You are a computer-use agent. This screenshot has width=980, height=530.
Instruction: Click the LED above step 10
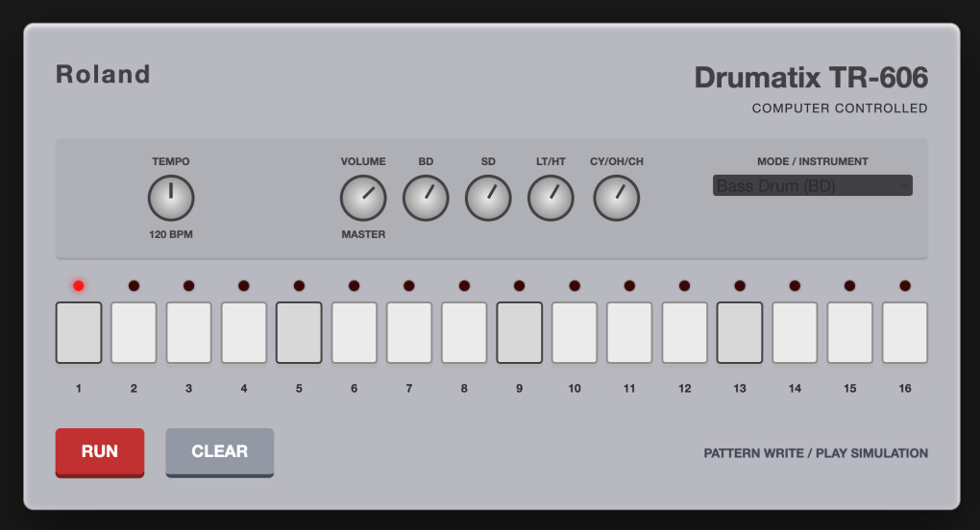coord(575,286)
